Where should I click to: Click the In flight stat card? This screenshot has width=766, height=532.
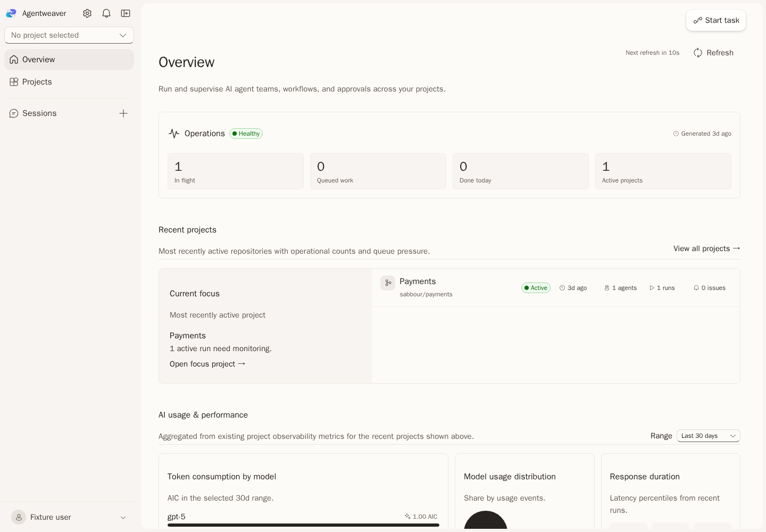[x=236, y=171]
